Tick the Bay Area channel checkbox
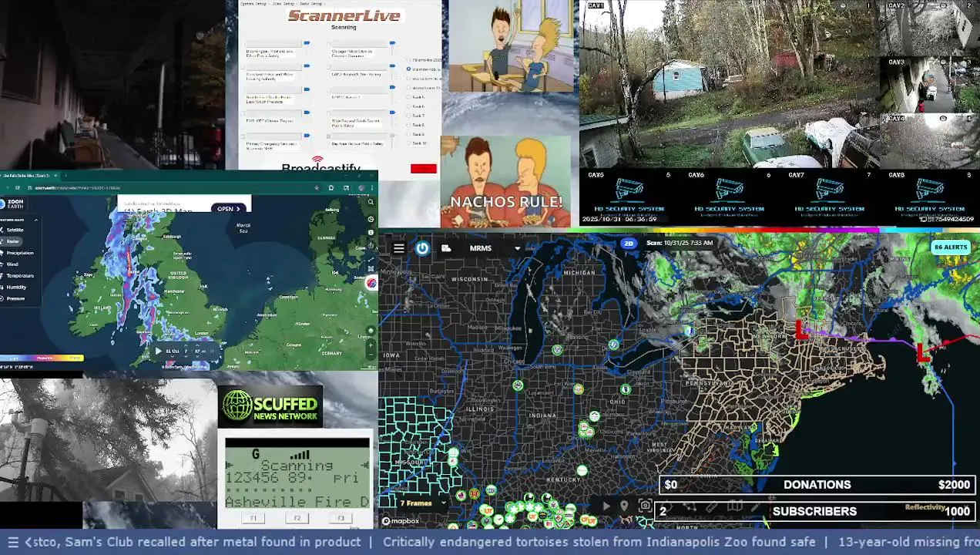The image size is (980, 555). [328, 136]
